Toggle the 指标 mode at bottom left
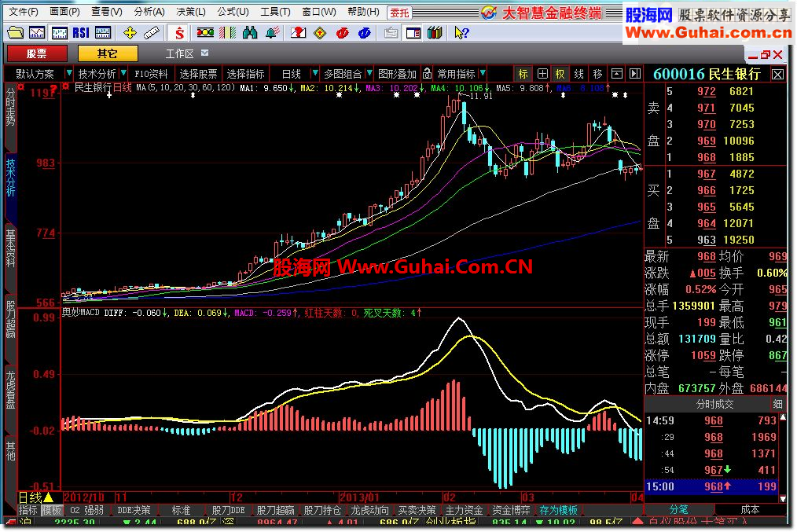This screenshot has width=797, height=532. click(x=28, y=510)
